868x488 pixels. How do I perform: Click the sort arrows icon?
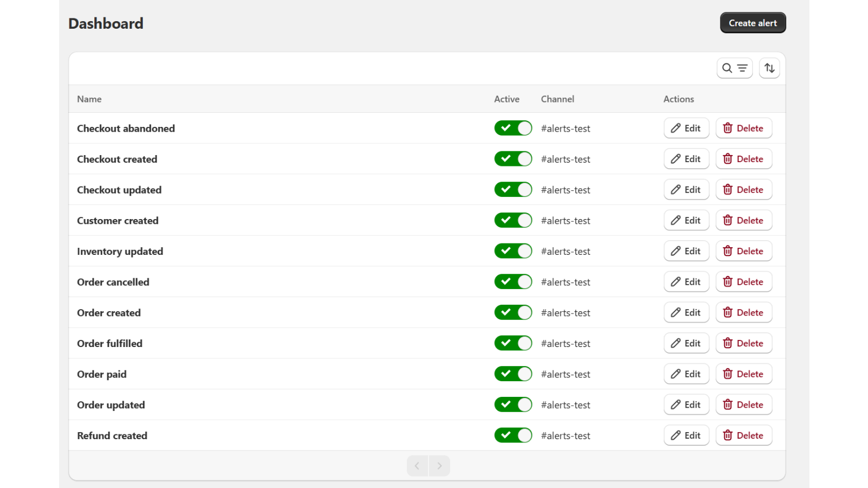(769, 68)
